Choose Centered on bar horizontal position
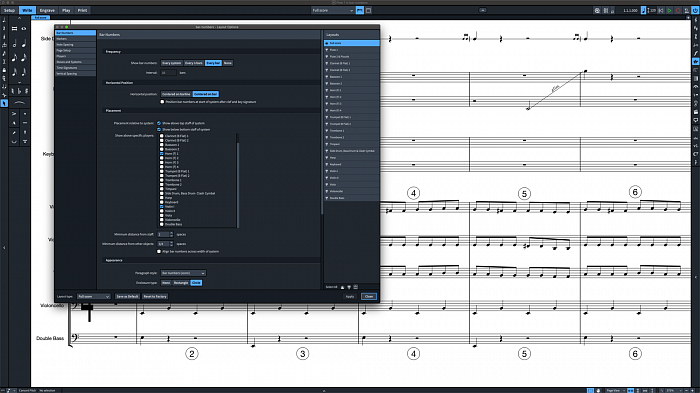The image size is (700, 393). point(206,94)
